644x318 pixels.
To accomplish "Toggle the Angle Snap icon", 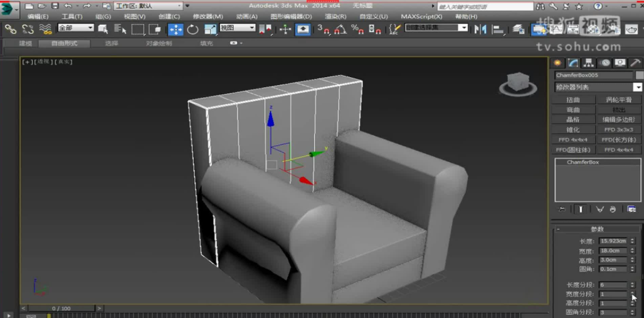I will click(x=340, y=29).
